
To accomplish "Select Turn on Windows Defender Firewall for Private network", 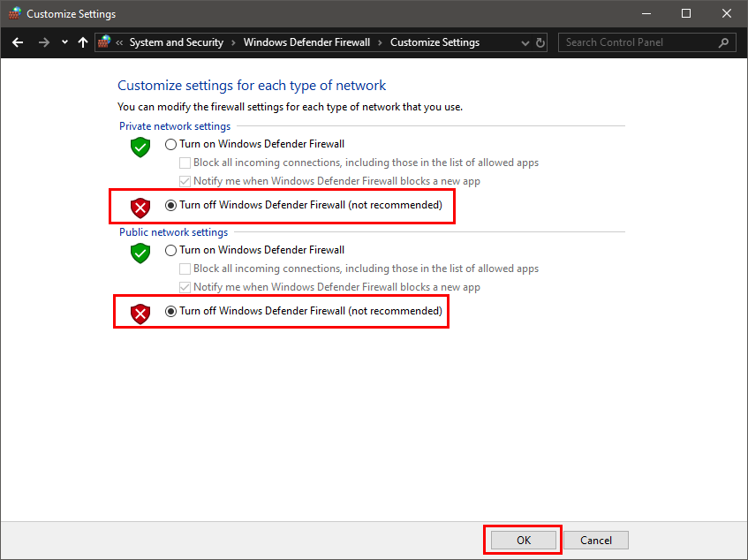I will point(170,144).
